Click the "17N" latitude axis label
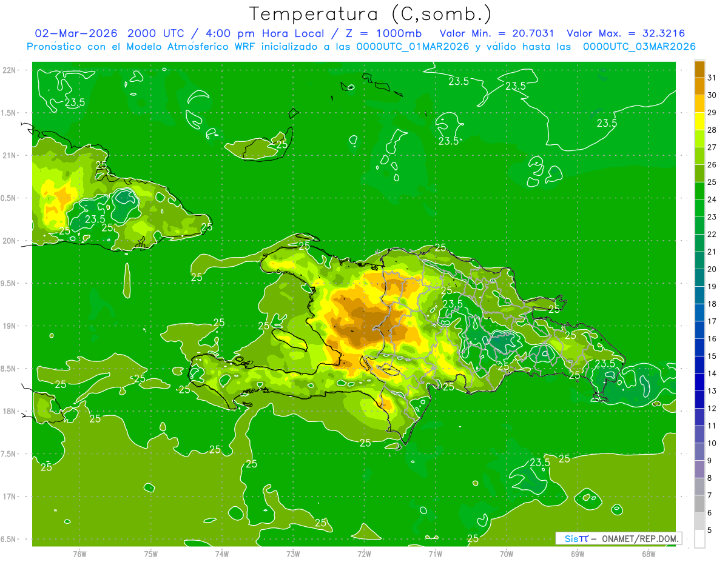Viewport: 728px width, 562px height. [10, 497]
